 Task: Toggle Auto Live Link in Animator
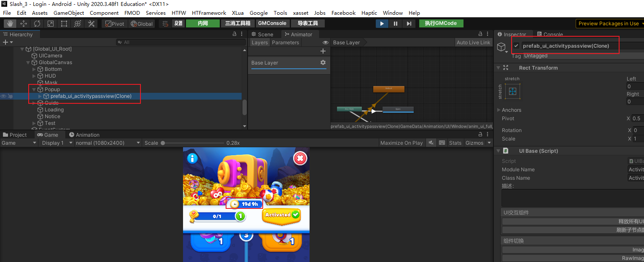473,43
